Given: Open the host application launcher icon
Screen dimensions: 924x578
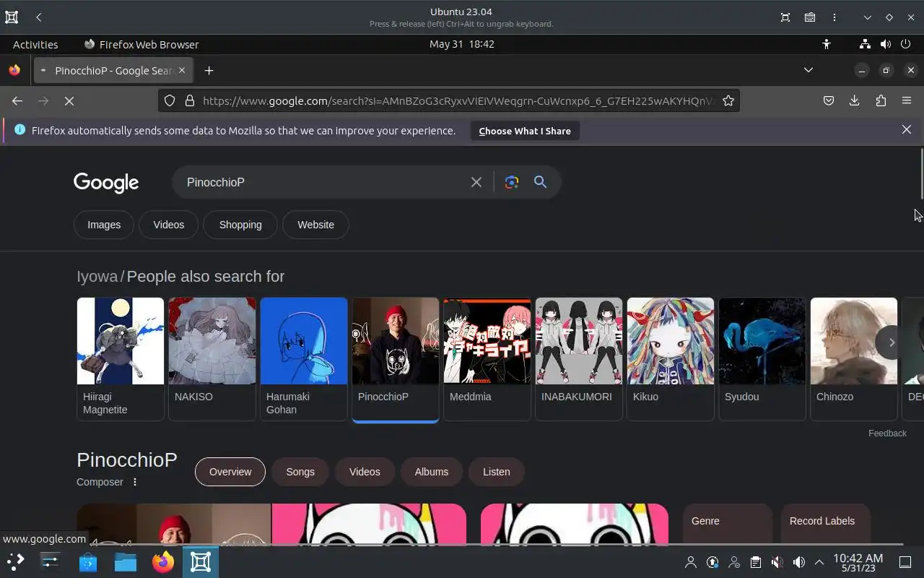Looking at the screenshot, I should point(15,561).
